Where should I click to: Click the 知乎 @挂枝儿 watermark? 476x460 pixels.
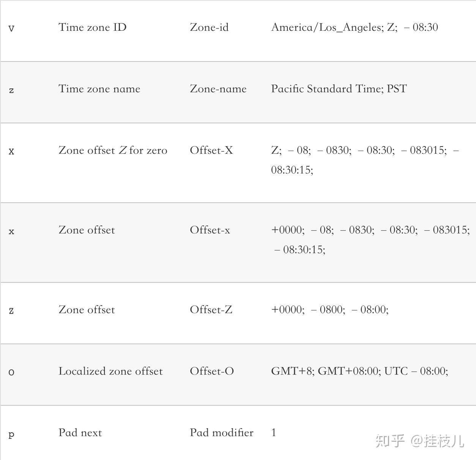420,441
